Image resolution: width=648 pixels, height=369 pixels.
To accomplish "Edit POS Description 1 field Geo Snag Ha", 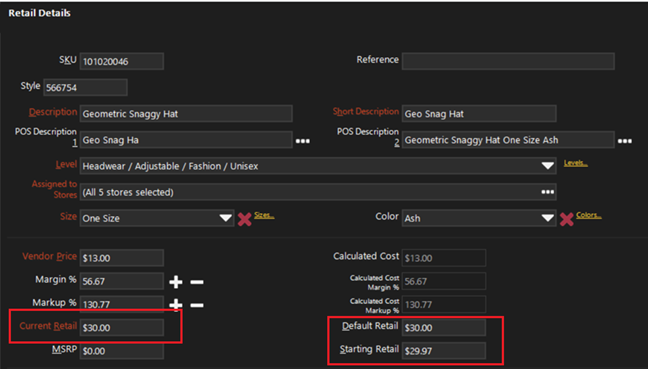I will 186,140.
